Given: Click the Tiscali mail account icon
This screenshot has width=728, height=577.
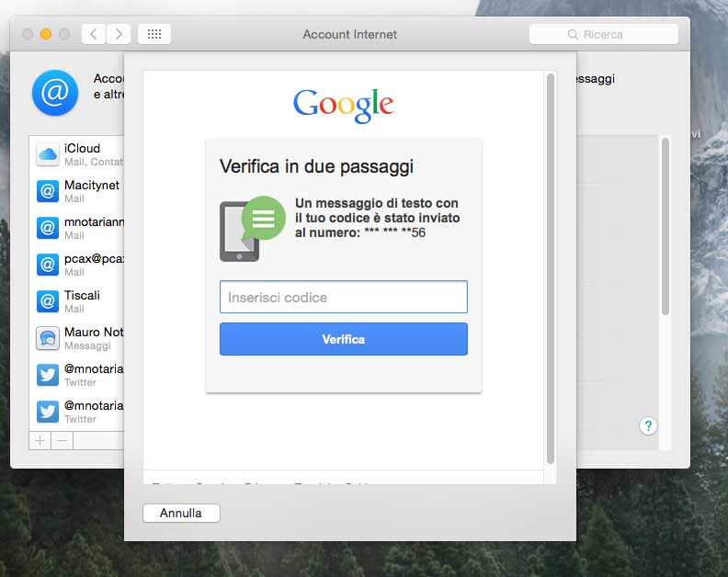Looking at the screenshot, I should 48,301.
